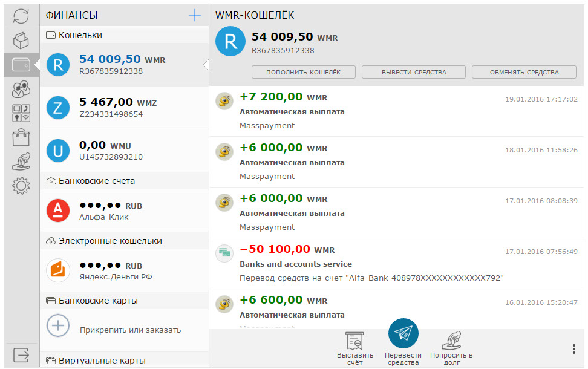Click Выставить счёт invoice icon
This screenshot has width=588, height=369.
[x=354, y=341]
